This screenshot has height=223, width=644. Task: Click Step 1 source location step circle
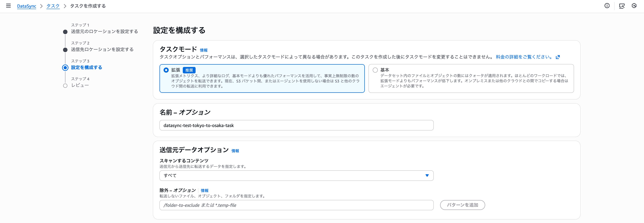[65, 32]
